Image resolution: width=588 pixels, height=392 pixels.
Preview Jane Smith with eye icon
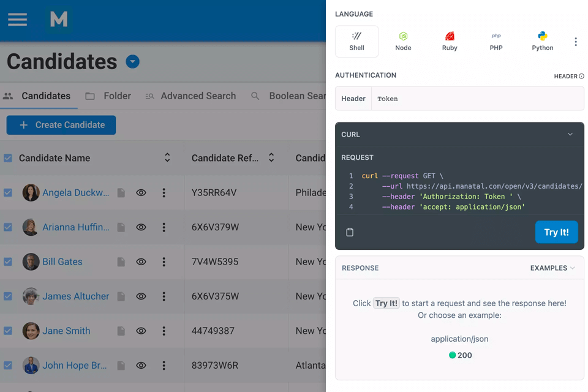[141, 331]
